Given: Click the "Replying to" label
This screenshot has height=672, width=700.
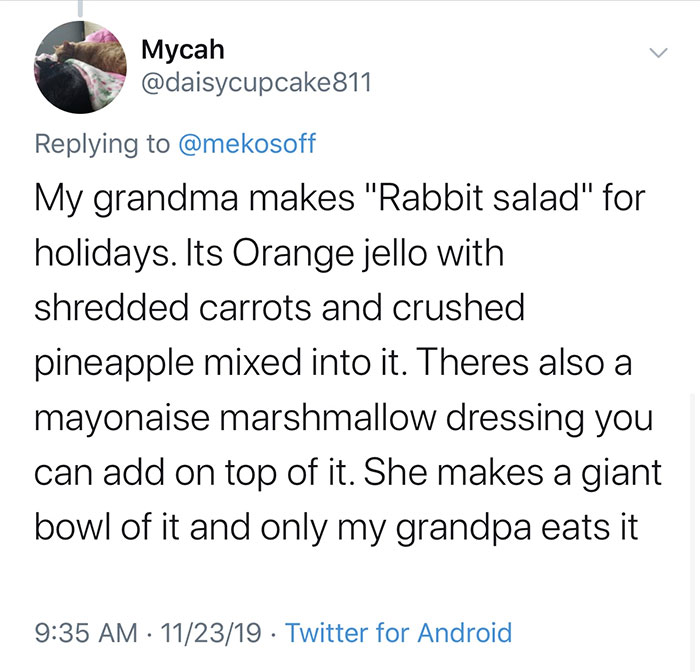Looking at the screenshot, I should point(102,143).
